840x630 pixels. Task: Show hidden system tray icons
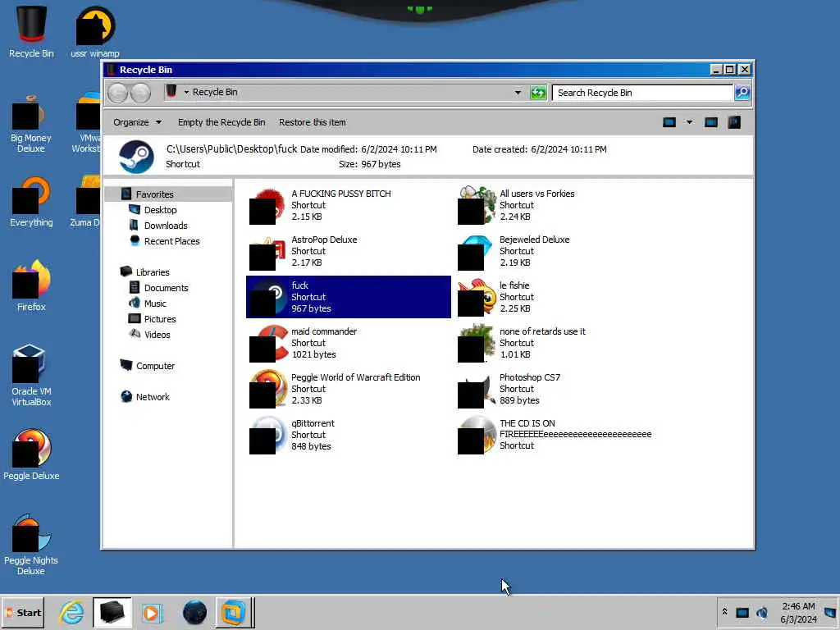(x=724, y=612)
